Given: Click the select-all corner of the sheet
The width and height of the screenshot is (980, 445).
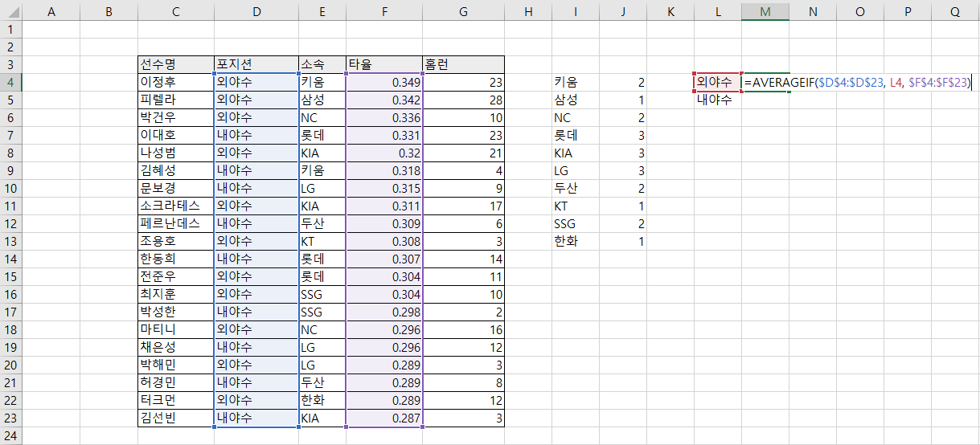Looking at the screenshot, I should [10, 11].
